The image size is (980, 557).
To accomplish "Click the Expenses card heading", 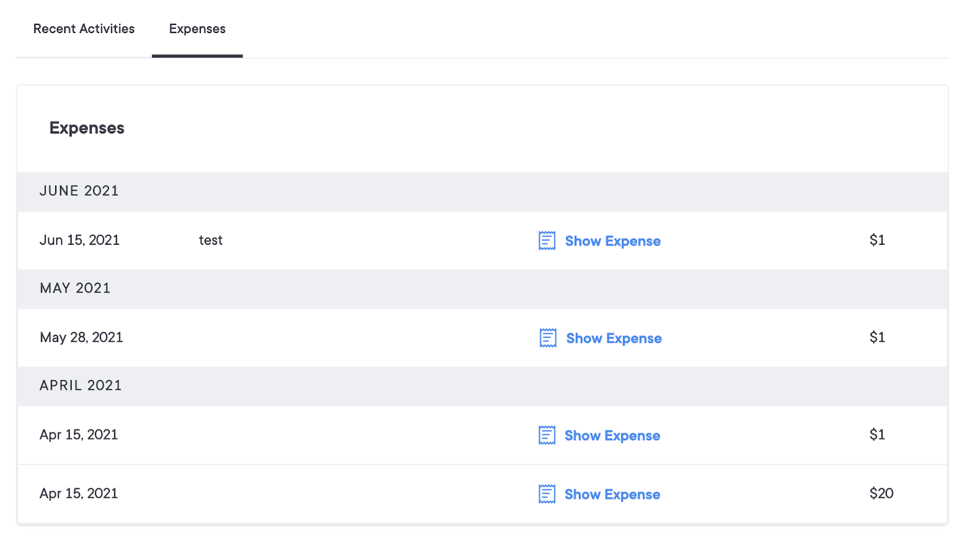I will pos(87,128).
